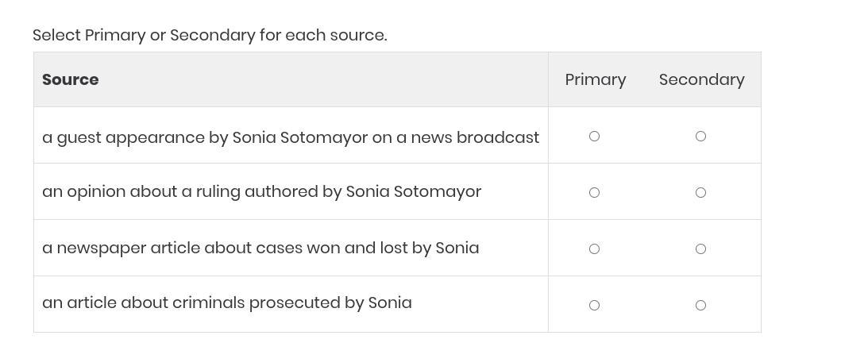
Task: Click the word 'broadcast' in the first row
Action: point(498,137)
